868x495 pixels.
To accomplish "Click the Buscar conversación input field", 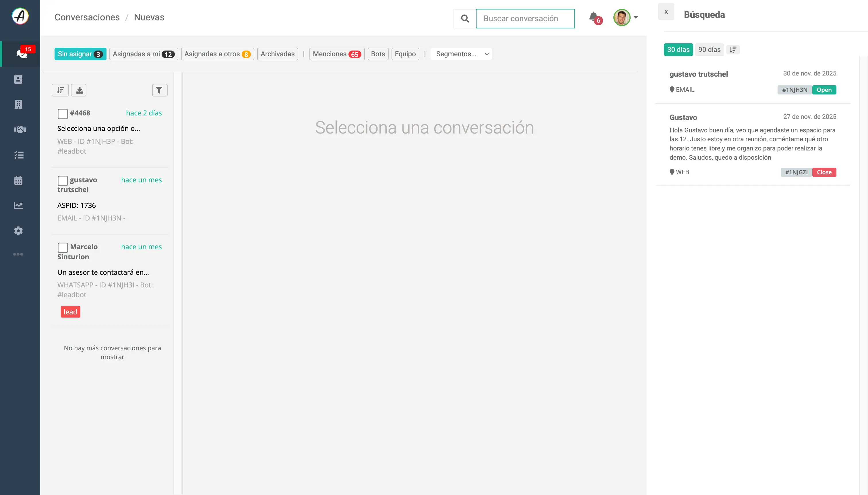I will pyautogui.click(x=526, y=19).
